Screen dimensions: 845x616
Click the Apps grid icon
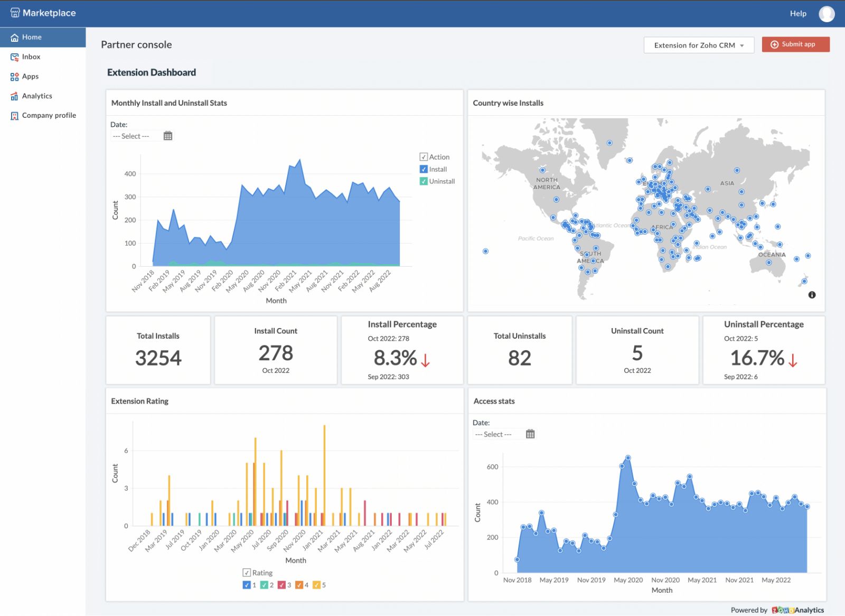(15, 77)
